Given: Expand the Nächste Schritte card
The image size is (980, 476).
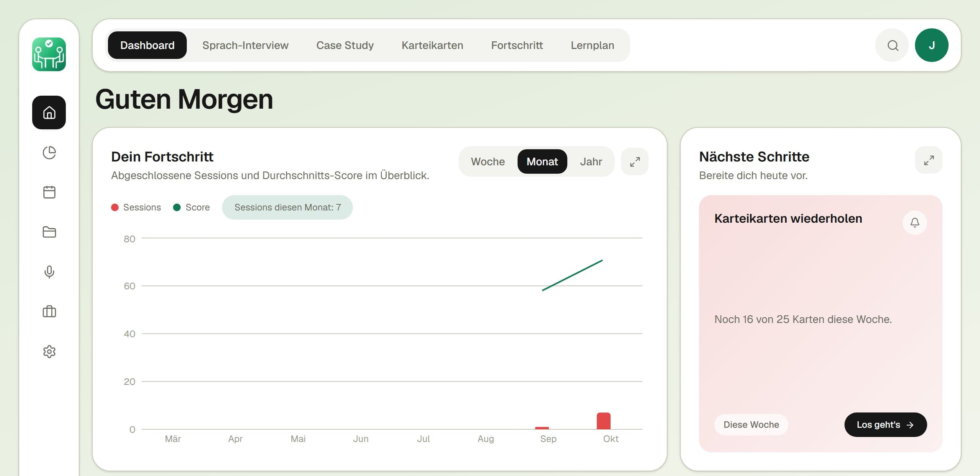Looking at the screenshot, I should [x=929, y=160].
